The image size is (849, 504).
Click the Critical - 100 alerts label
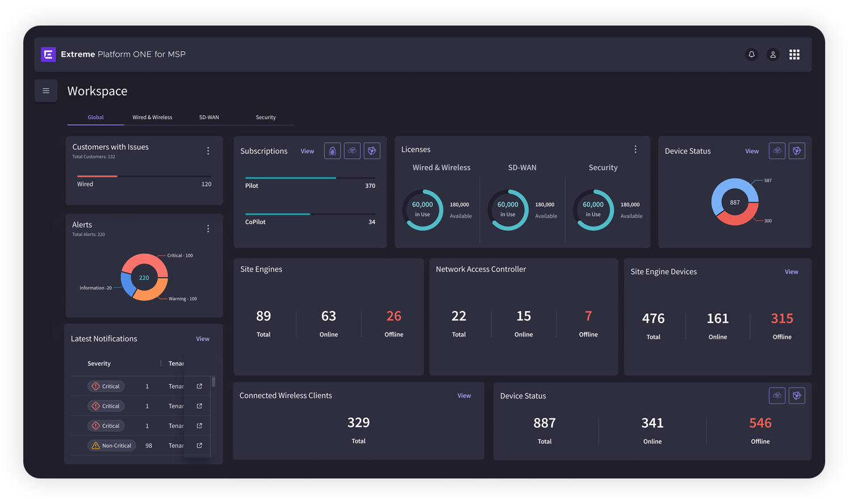(x=180, y=255)
